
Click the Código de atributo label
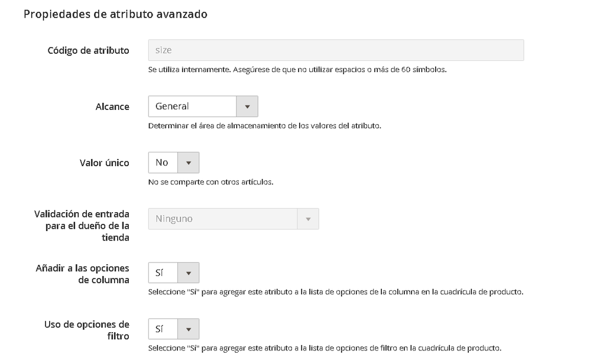pyautogui.click(x=88, y=50)
